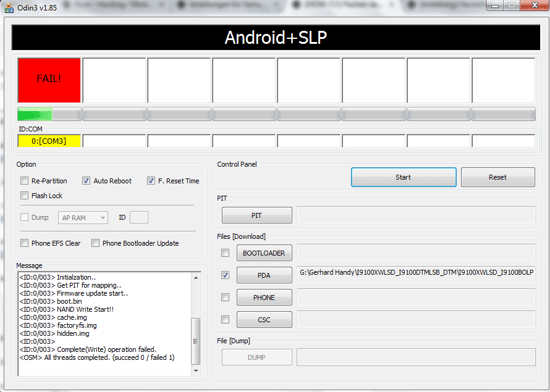The width and height of the screenshot is (550, 392).
Task: Browse for a CSC file
Action: tap(264, 320)
